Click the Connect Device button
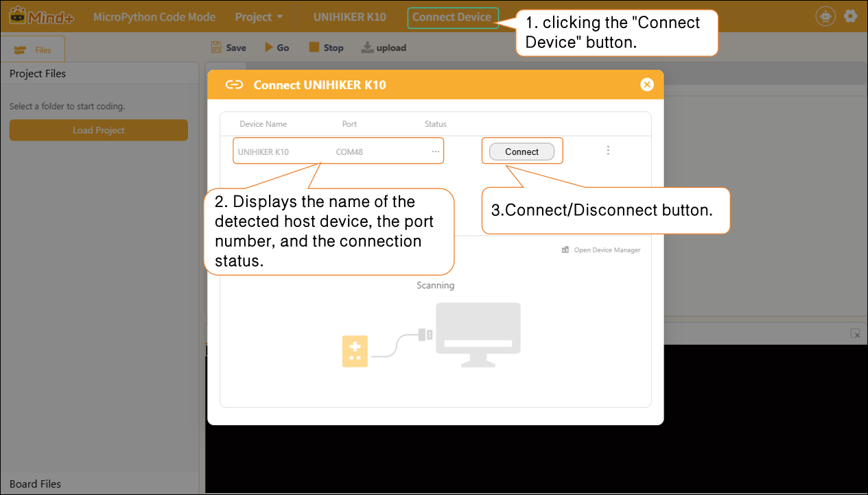This screenshot has width=868, height=495. point(452,17)
